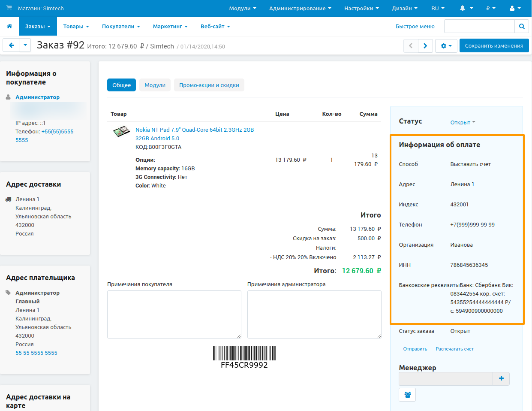Switch to the 'Модули' tab
The height and width of the screenshot is (411, 532).
click(155, 85)
